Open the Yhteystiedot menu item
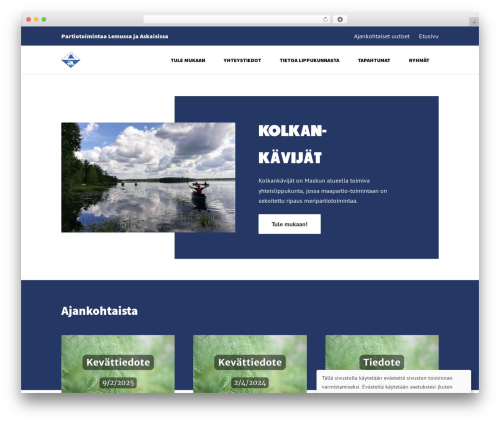This screenshot has height=423, width=500. pyautogui.click(x=242, y=60)
